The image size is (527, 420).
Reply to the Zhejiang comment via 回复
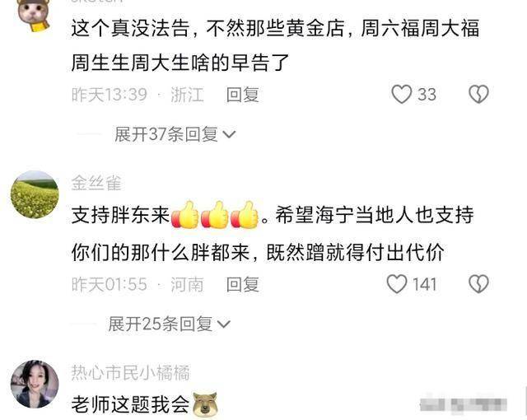click(243, 95)
